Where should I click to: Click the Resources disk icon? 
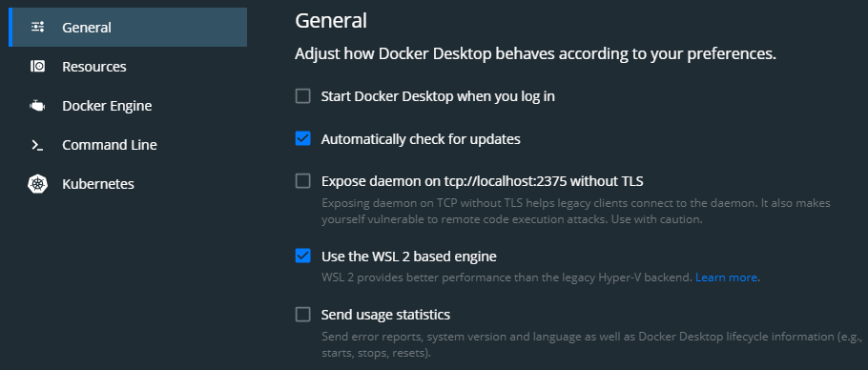pos(37,67)
